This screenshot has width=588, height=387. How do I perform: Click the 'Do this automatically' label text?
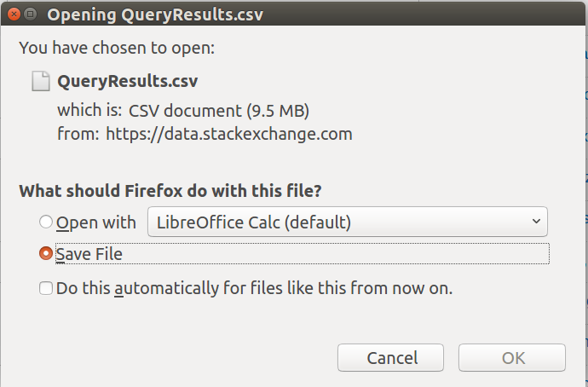coord(254,289)
